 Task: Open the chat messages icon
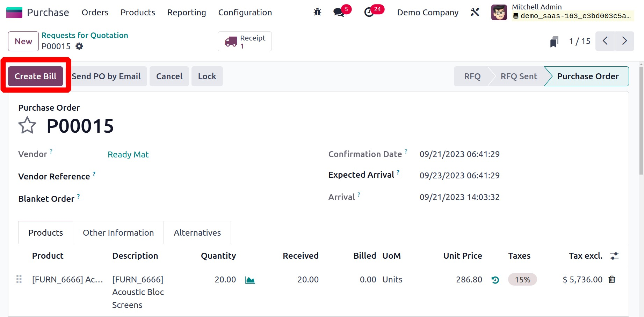(x=339, y=12)
